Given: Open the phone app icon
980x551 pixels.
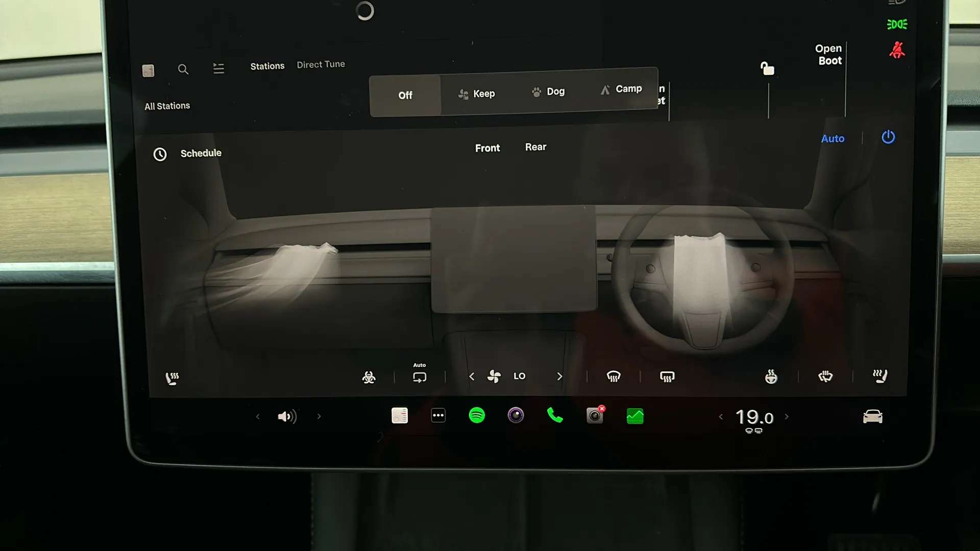Looking at the screenshot, I should pyautogui.click(x=555, y=416).
